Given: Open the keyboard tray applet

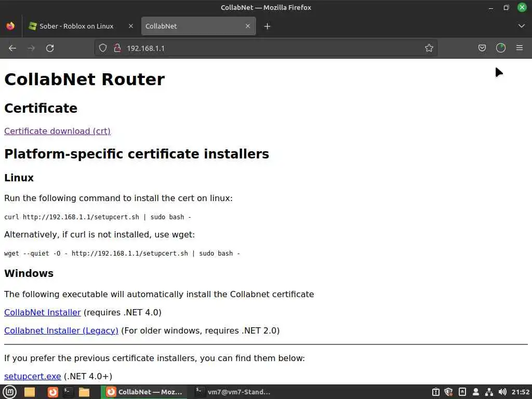Looking at the screenshot, I should 462,392.
